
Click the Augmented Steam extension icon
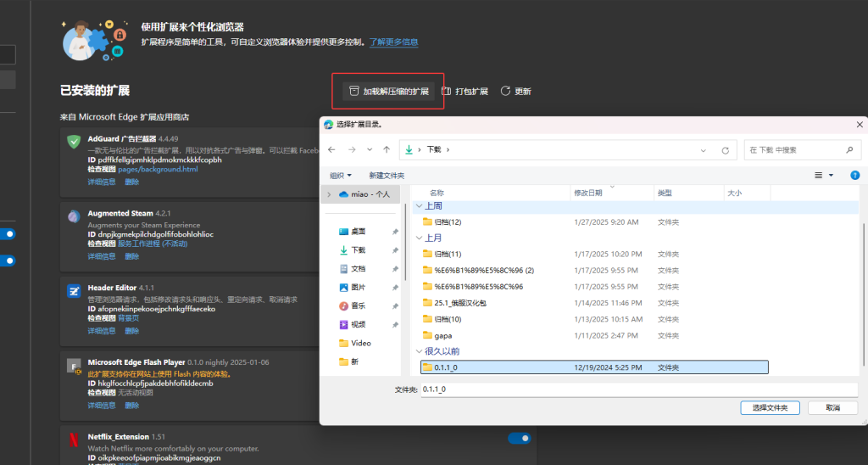pyautogui.click(x=74, y=216)
